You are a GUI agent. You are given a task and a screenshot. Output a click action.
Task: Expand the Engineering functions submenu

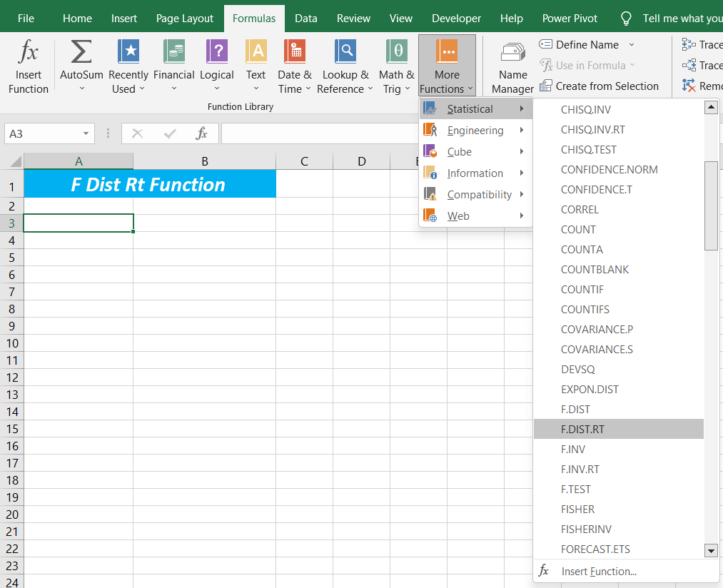pyautogui.click(x=475, y=131)
